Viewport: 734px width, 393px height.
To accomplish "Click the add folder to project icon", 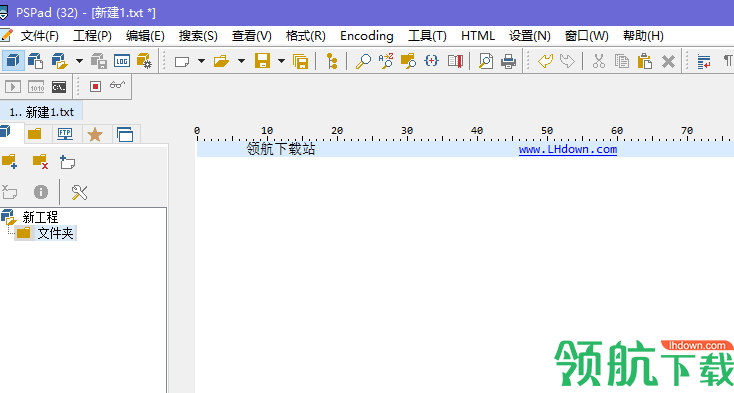I will point(10,161).
